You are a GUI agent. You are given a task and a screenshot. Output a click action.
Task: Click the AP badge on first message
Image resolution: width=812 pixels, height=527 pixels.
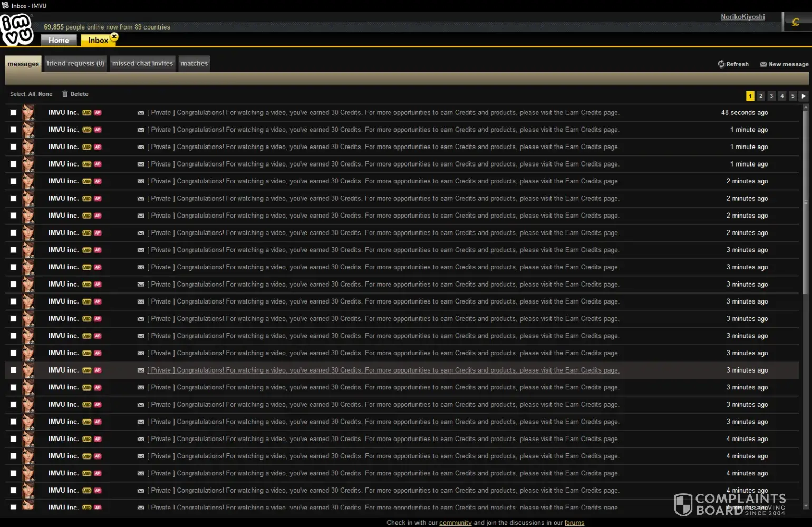[x=98, y=113]
